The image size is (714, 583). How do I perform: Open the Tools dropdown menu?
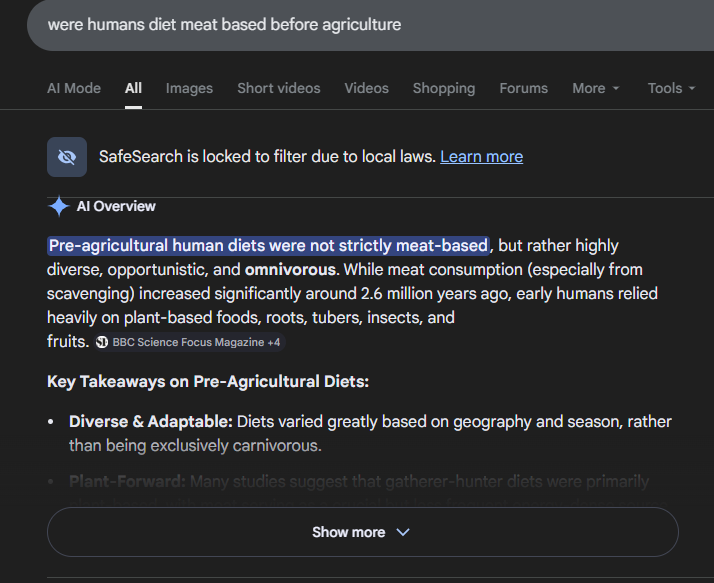point(671,88)
